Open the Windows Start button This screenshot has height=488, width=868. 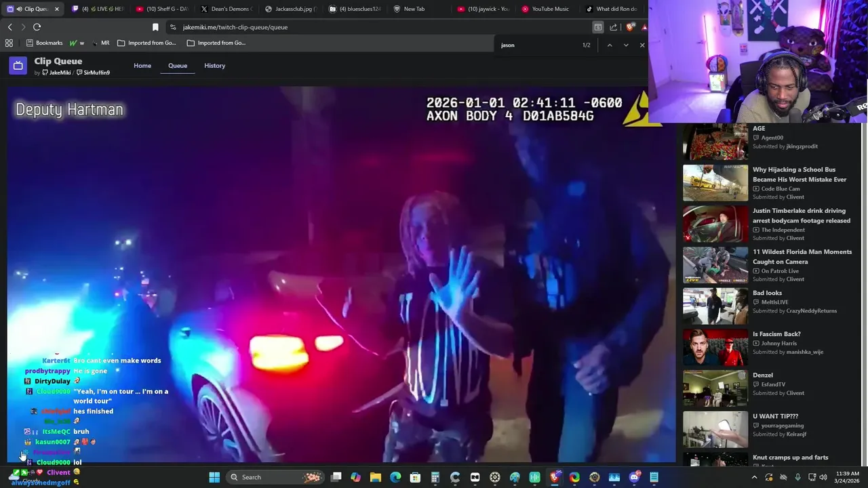tap(214, 477)
